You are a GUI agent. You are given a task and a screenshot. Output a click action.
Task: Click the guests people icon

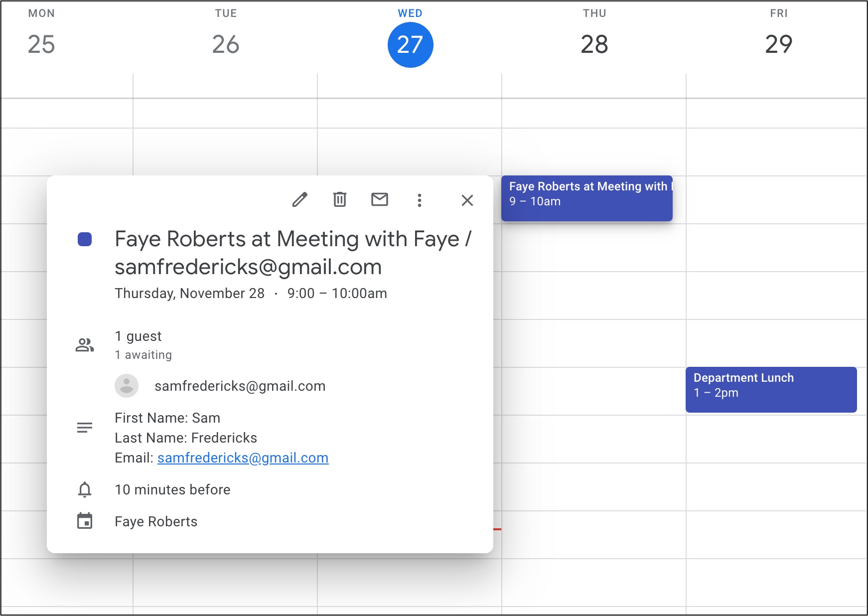85,345
